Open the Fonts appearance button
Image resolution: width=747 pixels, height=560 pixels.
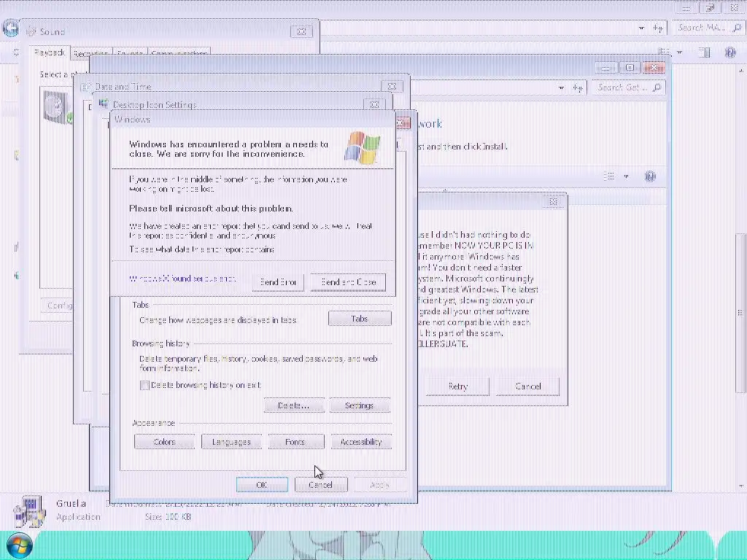pyautogui.click(x=295, y=442)
